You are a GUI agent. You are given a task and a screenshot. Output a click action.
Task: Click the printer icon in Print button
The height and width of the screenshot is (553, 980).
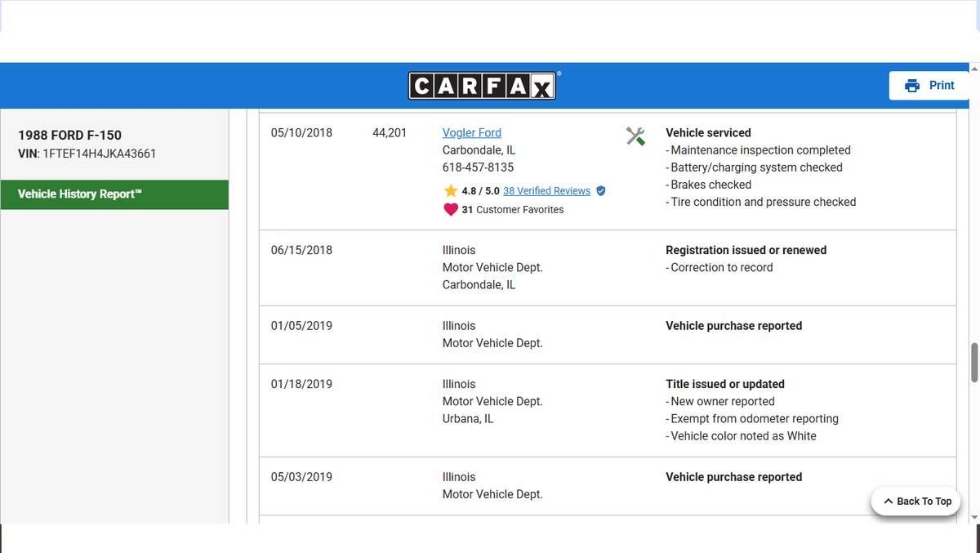[x=912, y=86]
